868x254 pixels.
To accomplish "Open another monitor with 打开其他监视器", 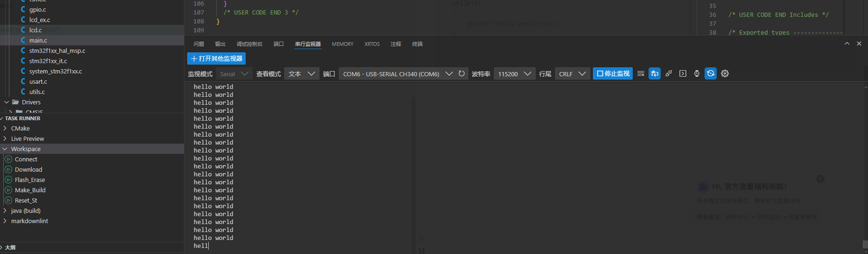I will [216, 58].
